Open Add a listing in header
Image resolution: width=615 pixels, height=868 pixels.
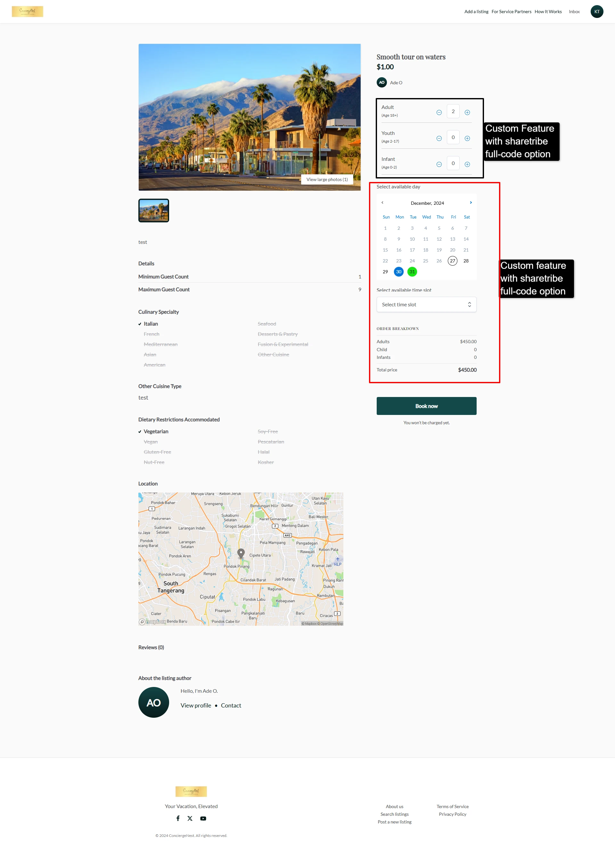[476, 12]
